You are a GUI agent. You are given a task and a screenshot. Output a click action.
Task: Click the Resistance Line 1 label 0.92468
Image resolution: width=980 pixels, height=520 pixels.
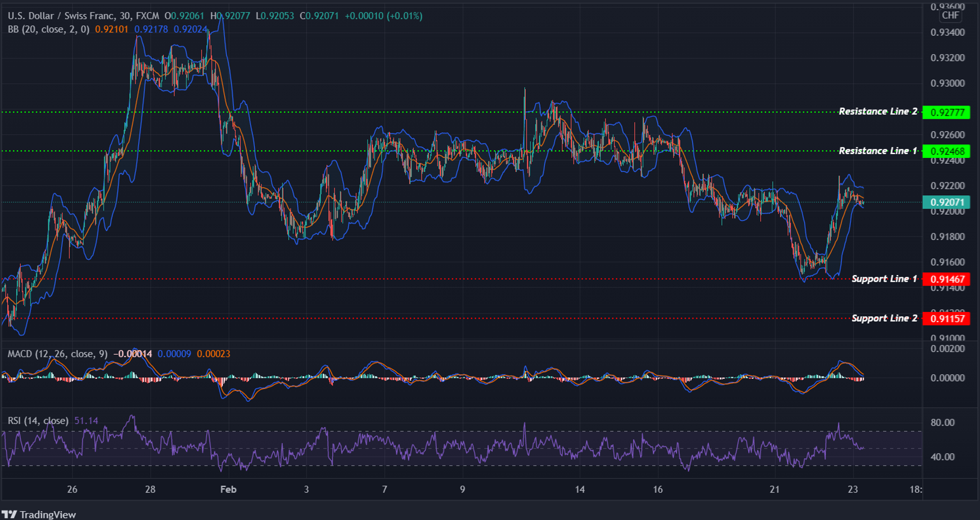[946, 151]
